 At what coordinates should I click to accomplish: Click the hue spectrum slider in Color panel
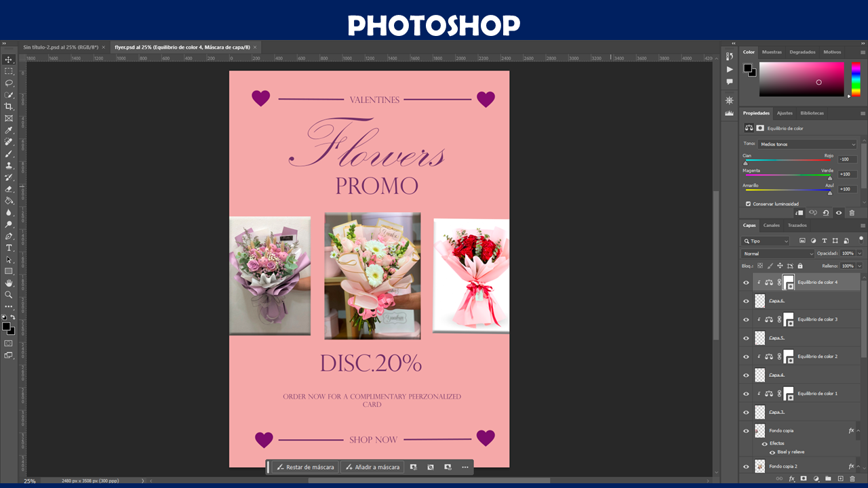856,79
